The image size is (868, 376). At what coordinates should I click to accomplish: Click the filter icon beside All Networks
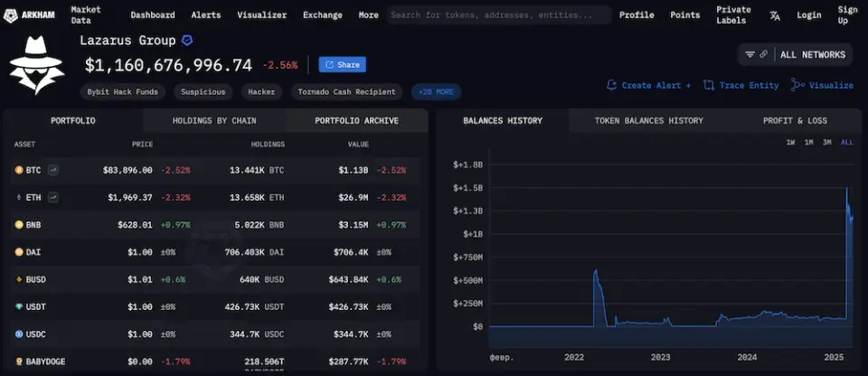pos(750,54)
